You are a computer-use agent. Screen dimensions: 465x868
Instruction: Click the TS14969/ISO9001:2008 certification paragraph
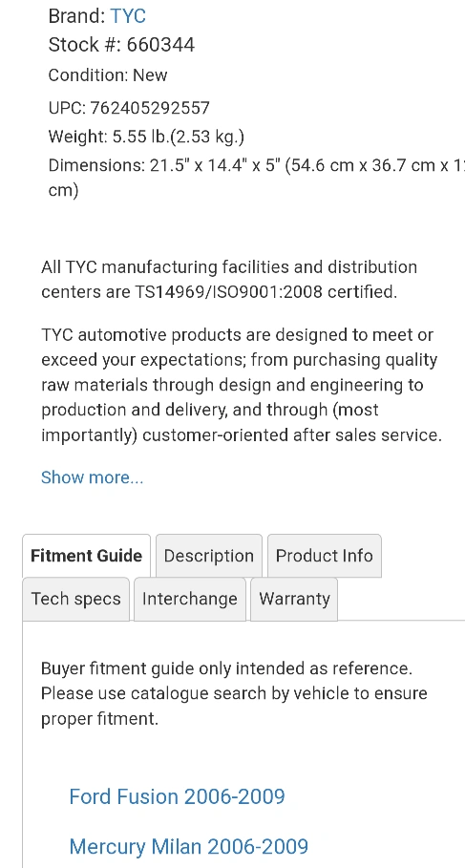click(229, 279)
